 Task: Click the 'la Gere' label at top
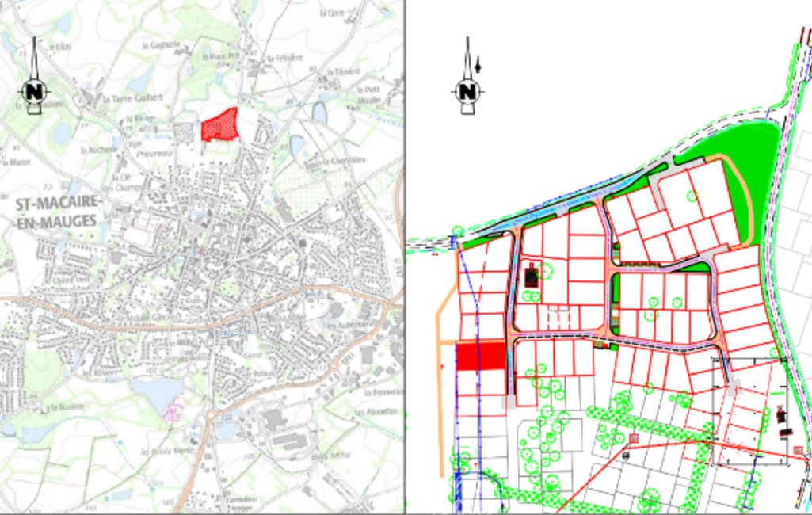[330, 13]
